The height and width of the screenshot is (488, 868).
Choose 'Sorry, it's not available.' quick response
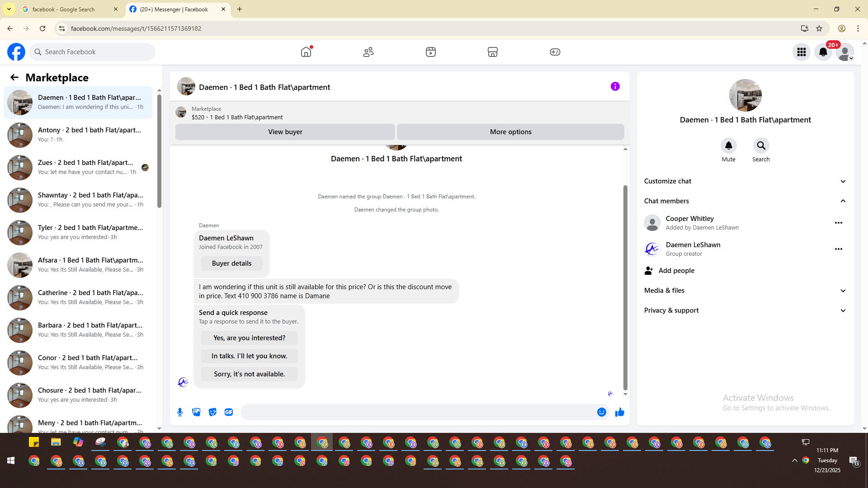pos(249,374)
